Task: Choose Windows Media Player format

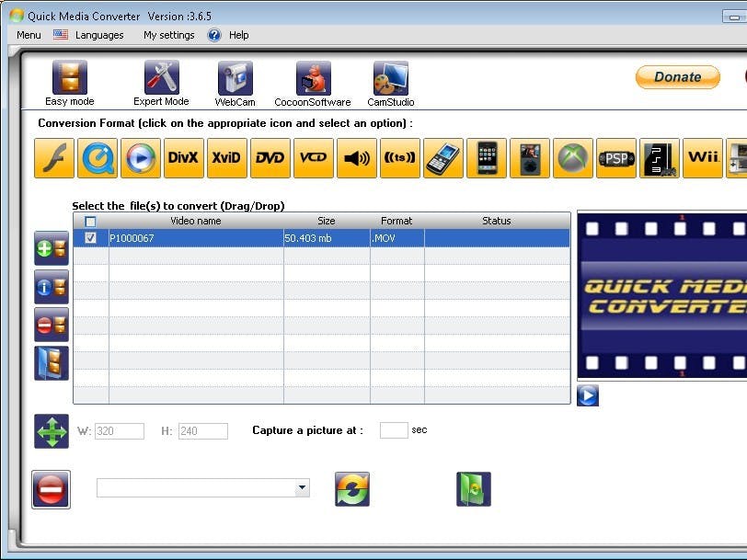Action: coord(141,158)
